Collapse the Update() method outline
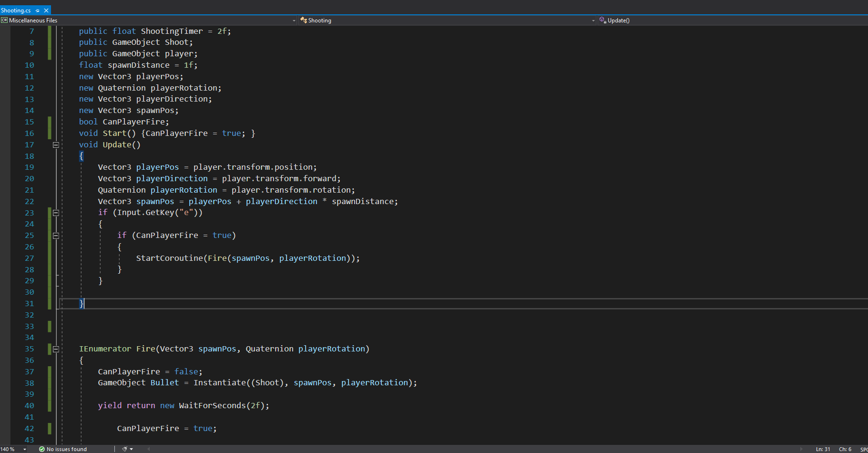This screenshot has height=453, width=868. click(56, 145)
